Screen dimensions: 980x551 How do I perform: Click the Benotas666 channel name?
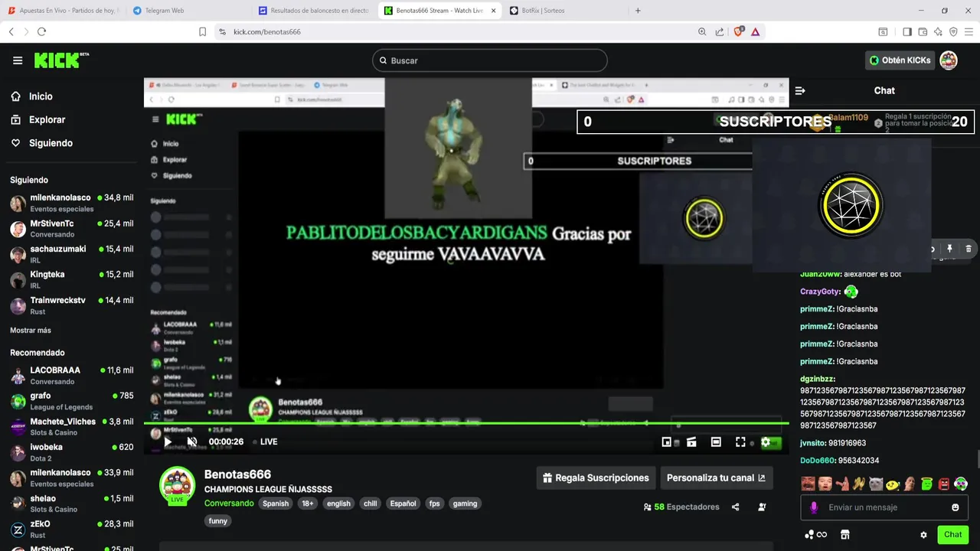[x=237, y=474]
